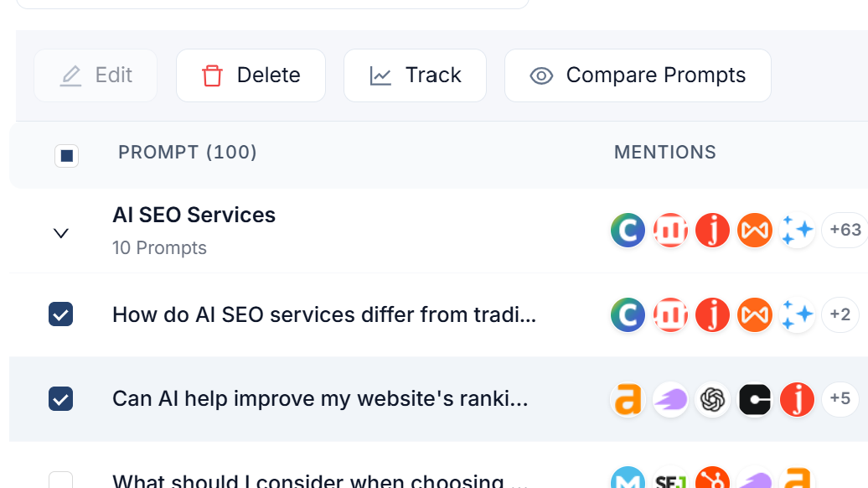Image resolution: width=868 pixels, height=488 pixels.
Task: Collapse the AI SEO Services group chevron
Action: pyautogui.click(x=61, y=233)
